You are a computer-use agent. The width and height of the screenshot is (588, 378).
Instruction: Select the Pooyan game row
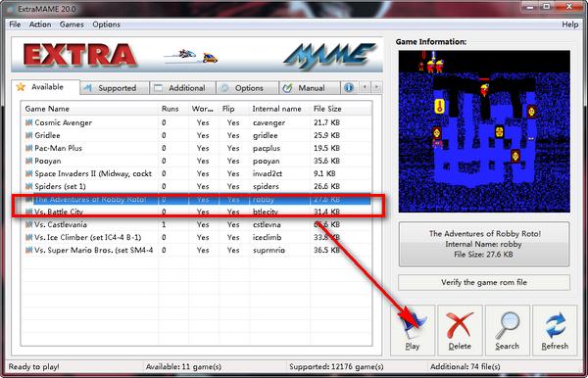[x=197, y=161]
